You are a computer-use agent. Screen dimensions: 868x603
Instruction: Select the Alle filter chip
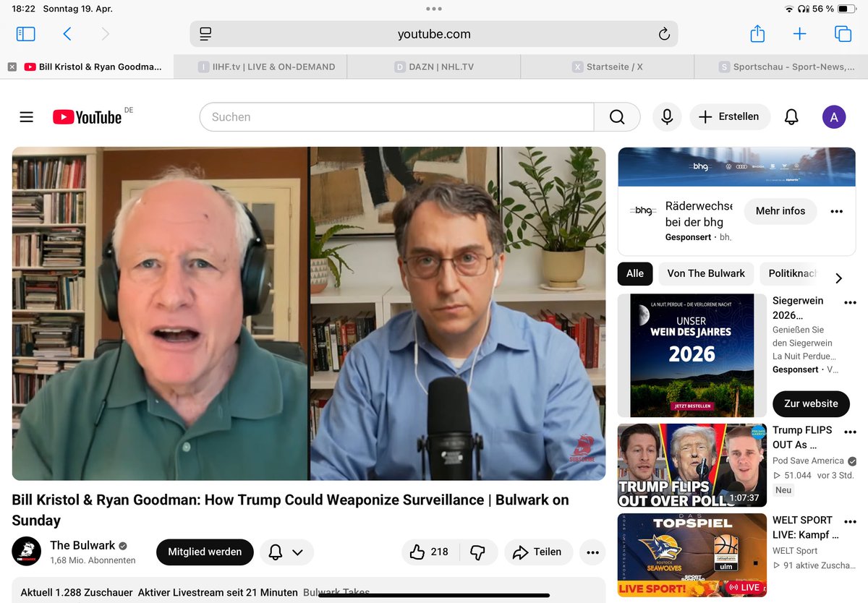click(635, 273)
